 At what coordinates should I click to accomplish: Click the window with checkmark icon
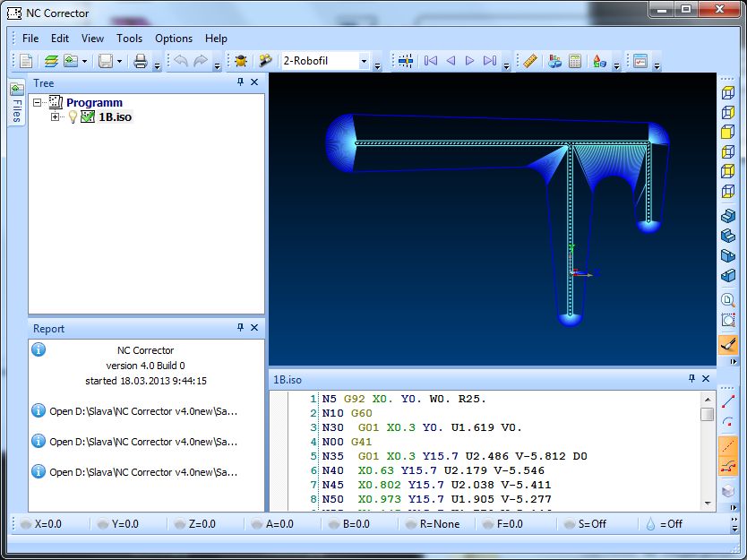click(640, 61)
